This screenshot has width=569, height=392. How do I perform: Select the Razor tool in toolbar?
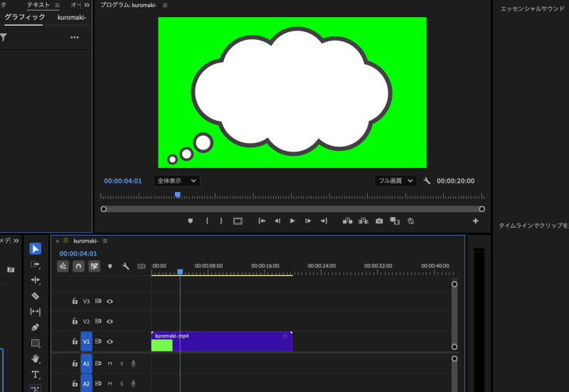[x=36, y=295]
